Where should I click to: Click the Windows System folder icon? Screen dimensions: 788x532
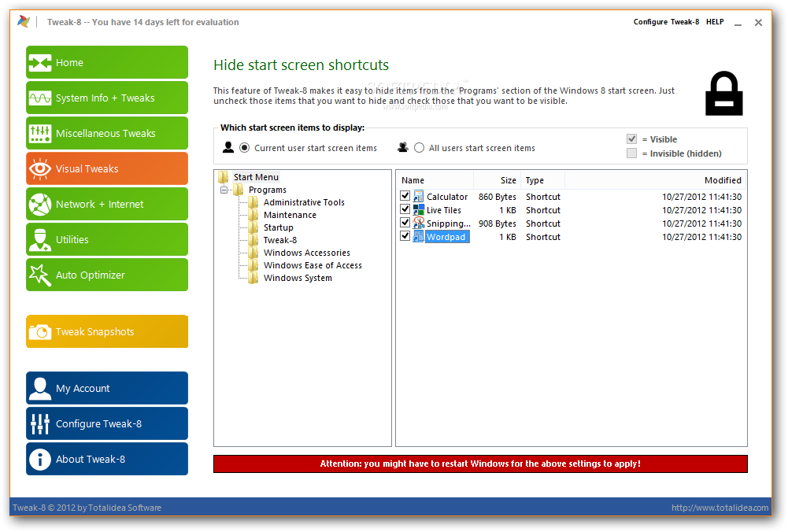(x=253, y=278)
